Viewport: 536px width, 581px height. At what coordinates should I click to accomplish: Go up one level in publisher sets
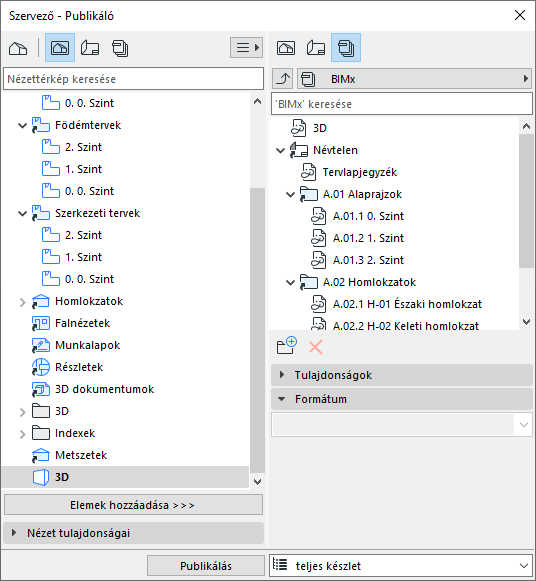point(283,79)
